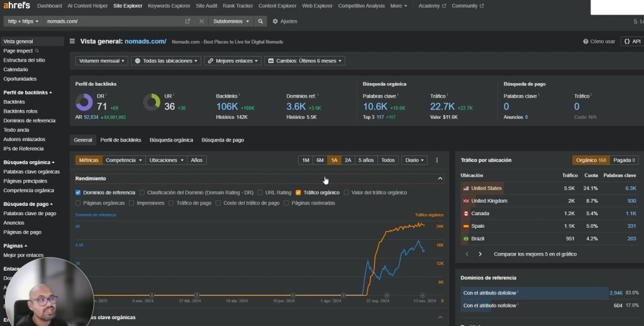This screenshot has height=326, width=644.
Task: Open Diario granularity dropdown
Action: point(414,160)
